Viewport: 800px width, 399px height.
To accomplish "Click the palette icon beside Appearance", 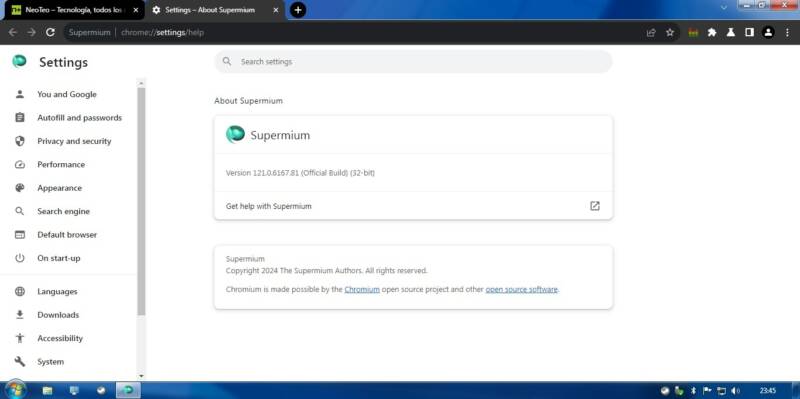I will click(x=20, y=188).
